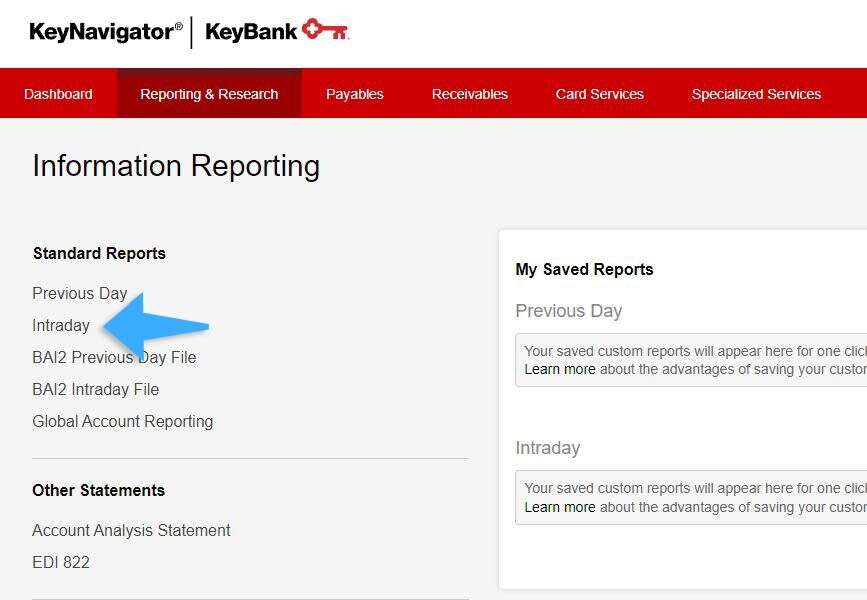Go to the Dashboard tab

click(x=58, y=94)
